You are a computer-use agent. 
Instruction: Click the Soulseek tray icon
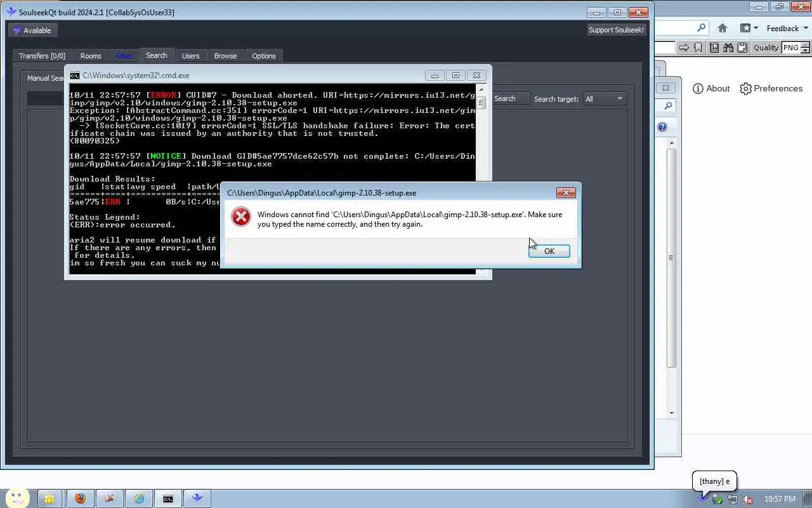(x=703, y=499)
